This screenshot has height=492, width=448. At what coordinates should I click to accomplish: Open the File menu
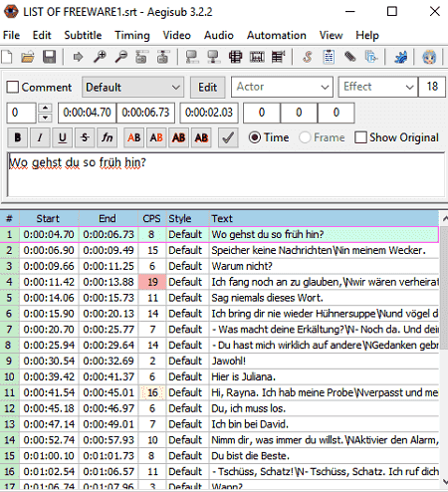(11, 35)
